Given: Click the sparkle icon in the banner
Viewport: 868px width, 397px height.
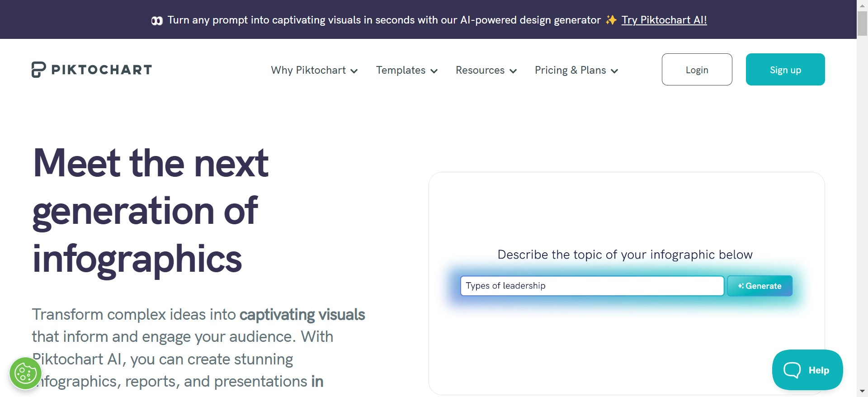Looking at the screenshot, I should pos(611,20).
